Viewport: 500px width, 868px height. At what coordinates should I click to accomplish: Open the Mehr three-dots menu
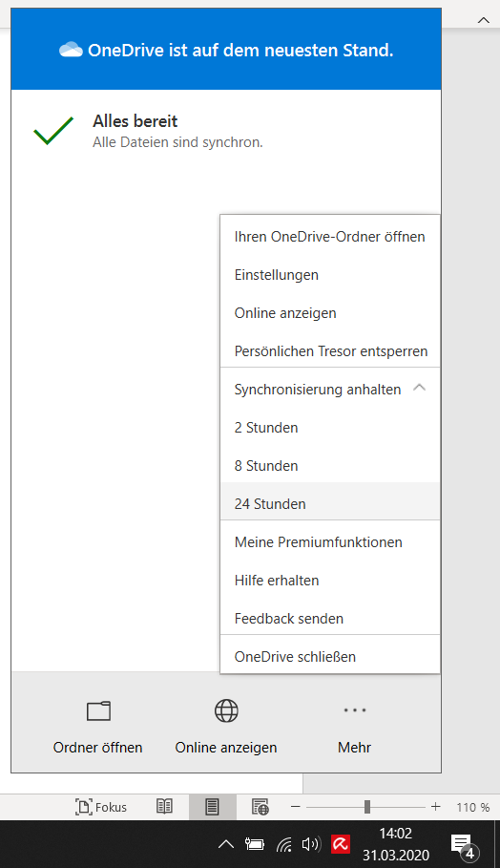[x=355, y=710]
